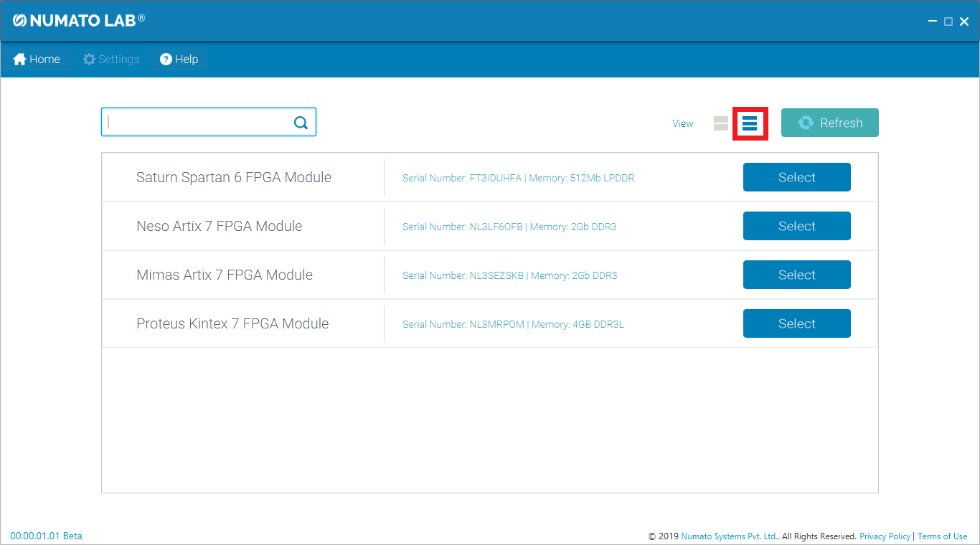Maximize the application window
Screen dimensions: 980x545
click(948, 22)
